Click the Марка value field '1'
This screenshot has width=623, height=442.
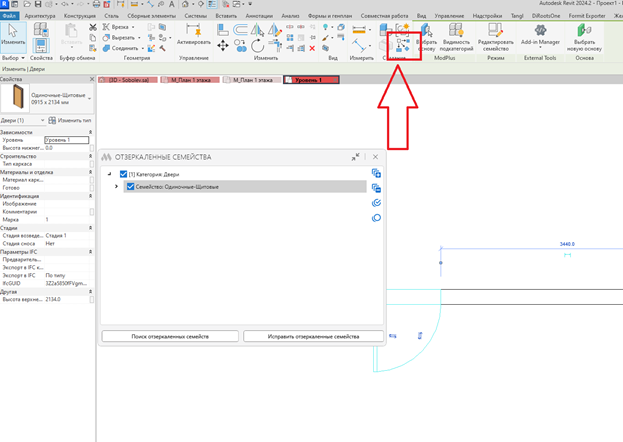pyautogui.click(x=67, y=219)
